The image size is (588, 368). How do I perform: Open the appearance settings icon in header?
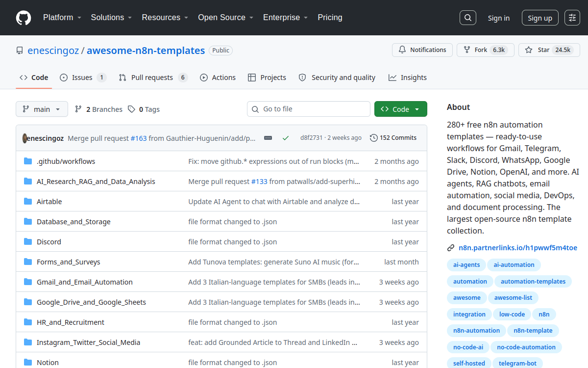click(x=572, y=18)
